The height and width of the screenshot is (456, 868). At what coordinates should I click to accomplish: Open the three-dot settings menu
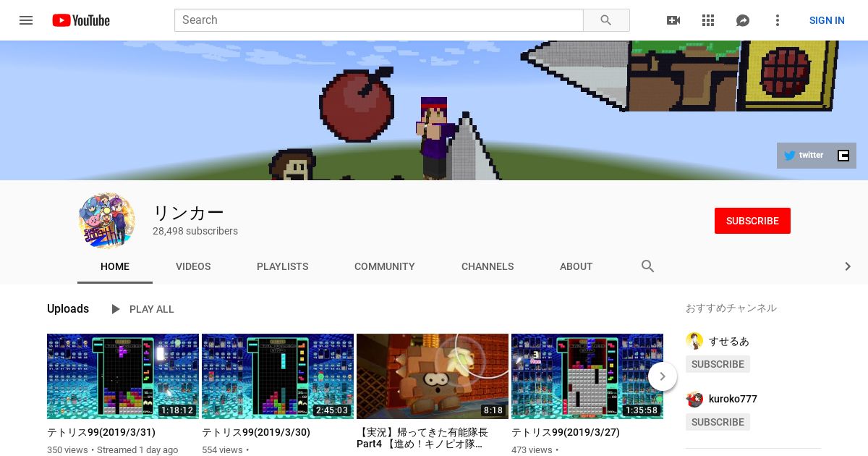click(x=778, y=20)
